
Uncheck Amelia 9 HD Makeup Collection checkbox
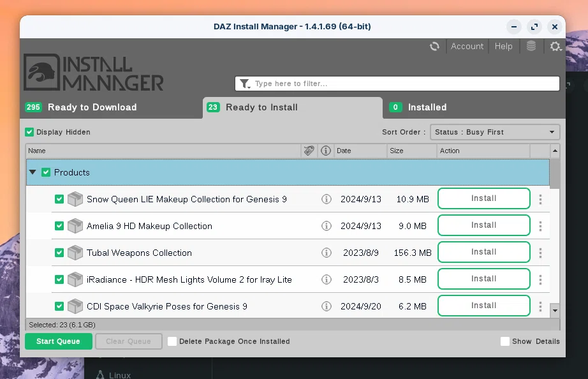coord(59,226)
